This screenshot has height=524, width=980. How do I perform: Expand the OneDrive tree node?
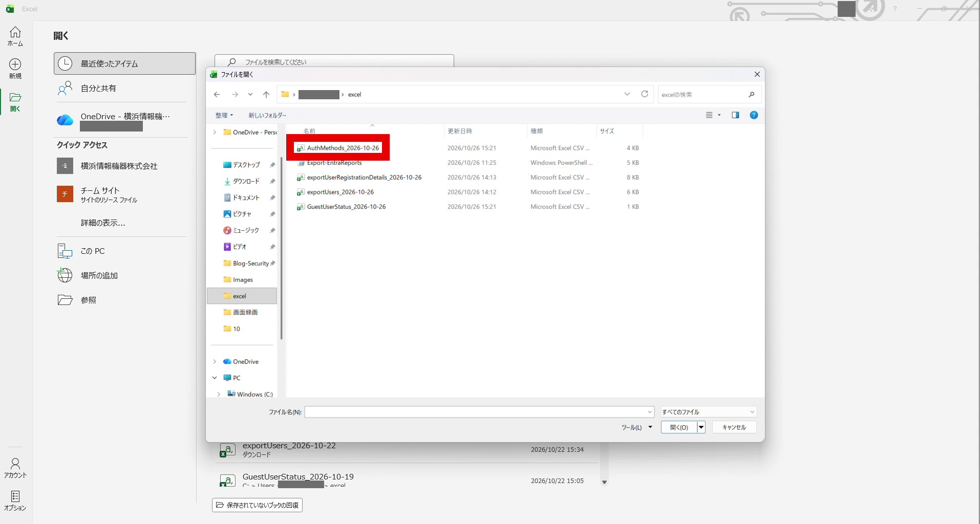[215, 361]
